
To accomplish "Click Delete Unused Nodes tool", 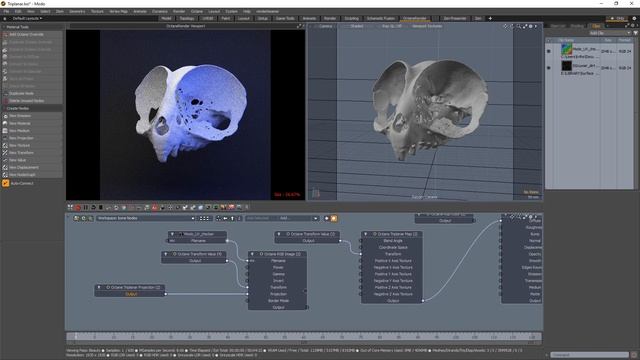I will tap(32, 101).
